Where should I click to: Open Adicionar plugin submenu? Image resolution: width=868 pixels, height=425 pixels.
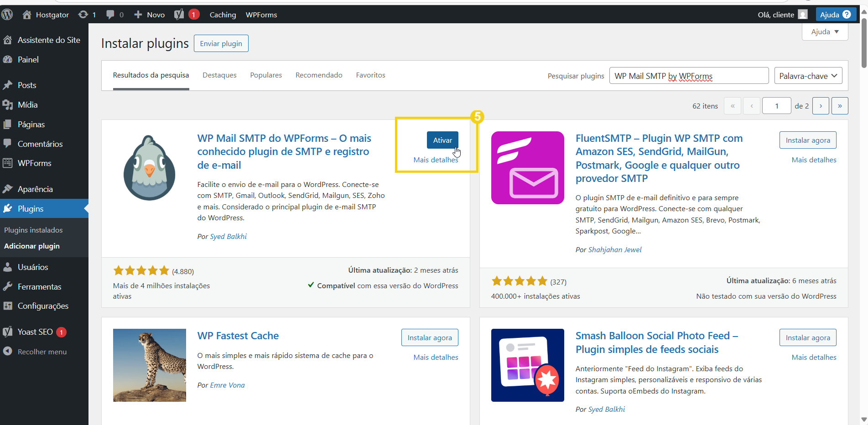[32, 246]
